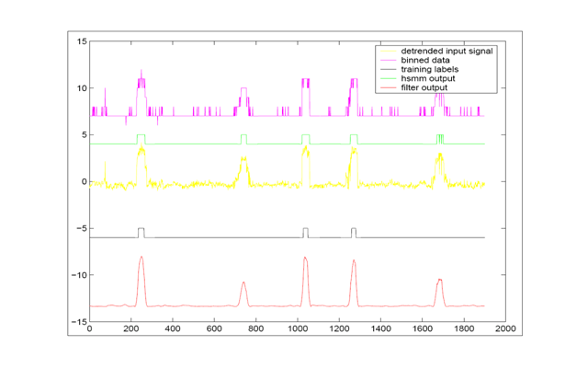The image size is (588, 368).
Task: Click the magenta binned data spike near 80
Action: pos(105,101)
